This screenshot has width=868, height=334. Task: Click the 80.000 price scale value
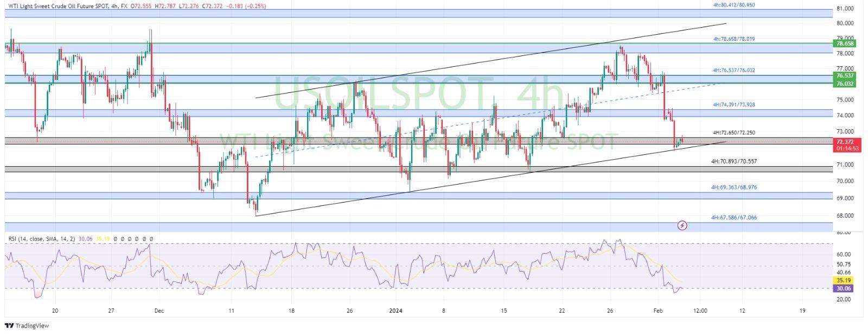point(845,23)
